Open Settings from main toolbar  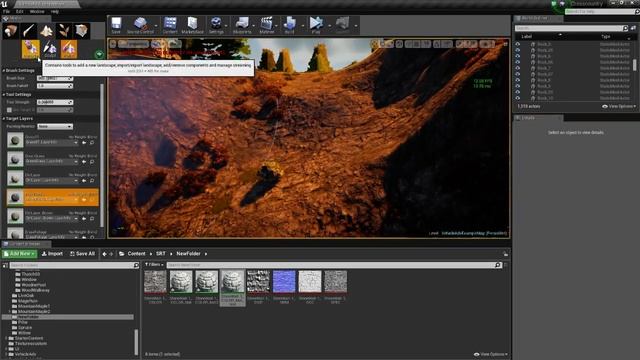click(216, 25)
